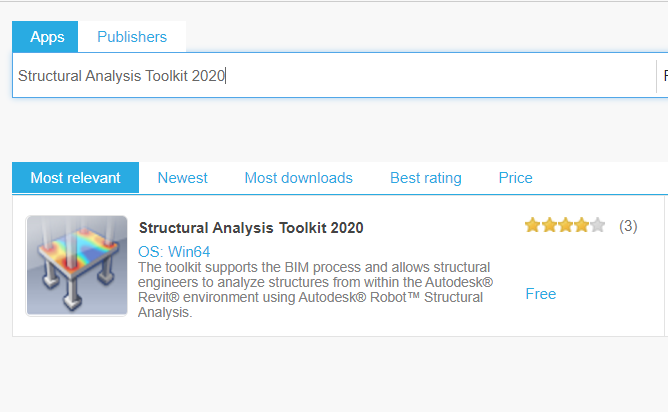The image size is (668, 412).
Task: Sort results by Most downloads
Action: tap(299, 178)
